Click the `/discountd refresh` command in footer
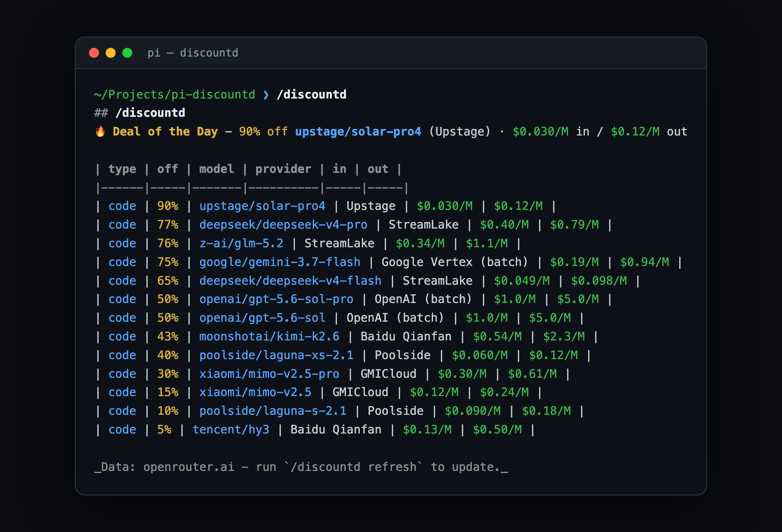The height and width of the screenshot is (532, 782). tap(354, 467)
